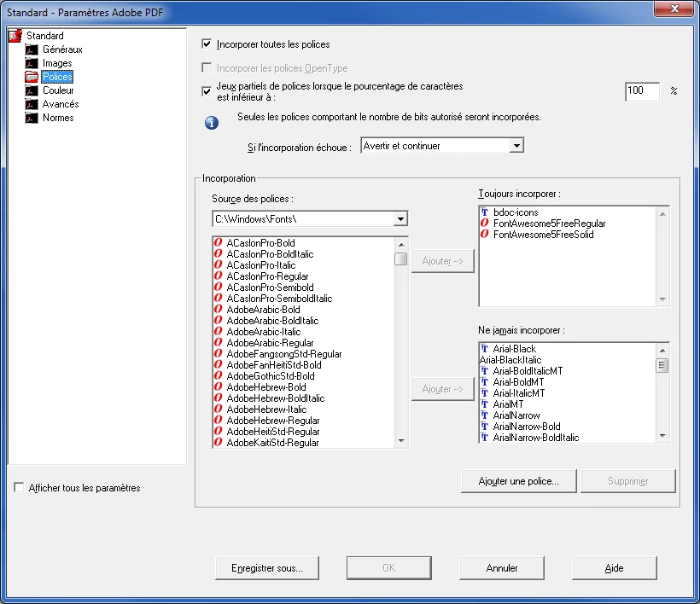
Task: Toggle the Jeux partiels de polices checkbox
Action: (207, 91)
